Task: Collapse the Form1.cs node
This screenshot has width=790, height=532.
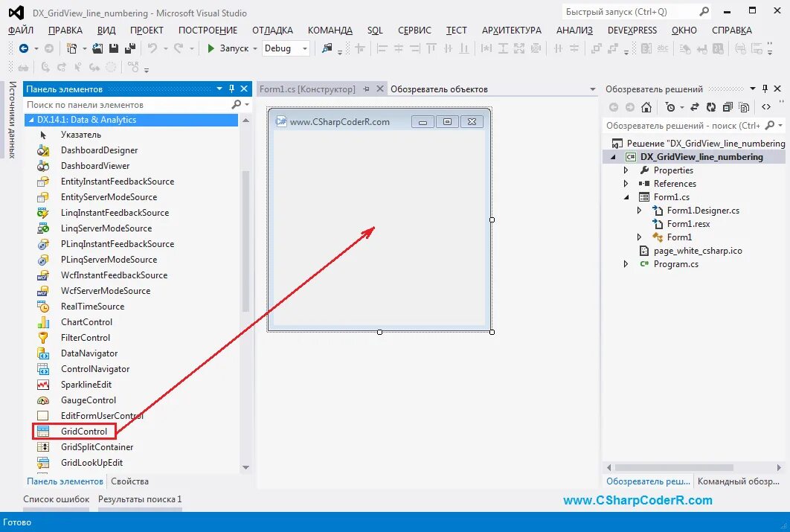Action: click(626, 197)
